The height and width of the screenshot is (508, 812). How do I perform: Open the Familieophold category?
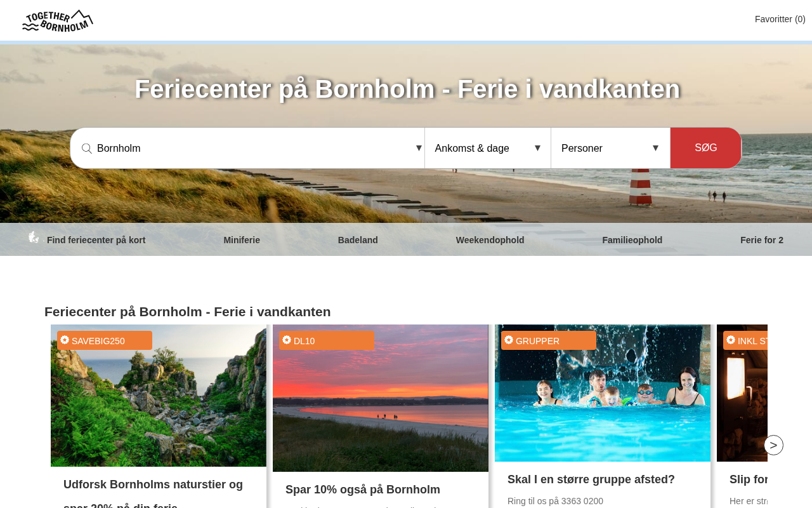pos(632,240)
